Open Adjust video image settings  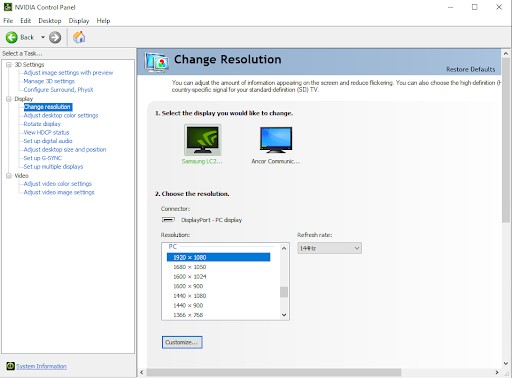coord(59,192)
